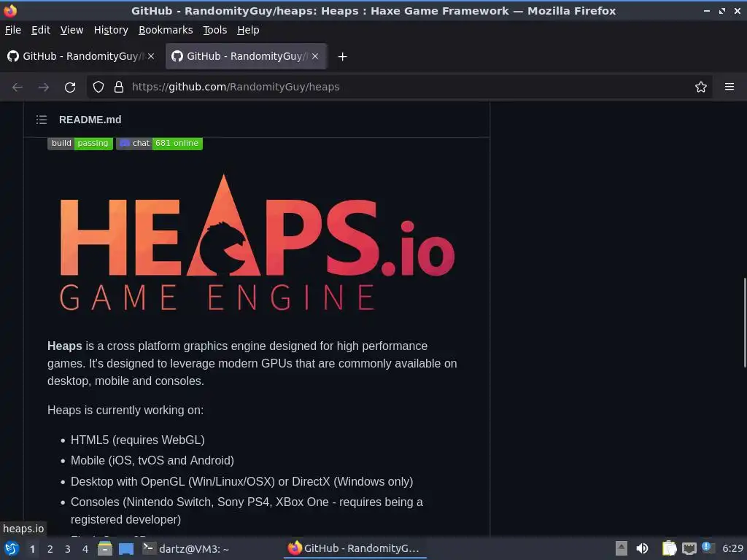
Task: Open the Bookmarks menu
Action: [x=166, y=30]
